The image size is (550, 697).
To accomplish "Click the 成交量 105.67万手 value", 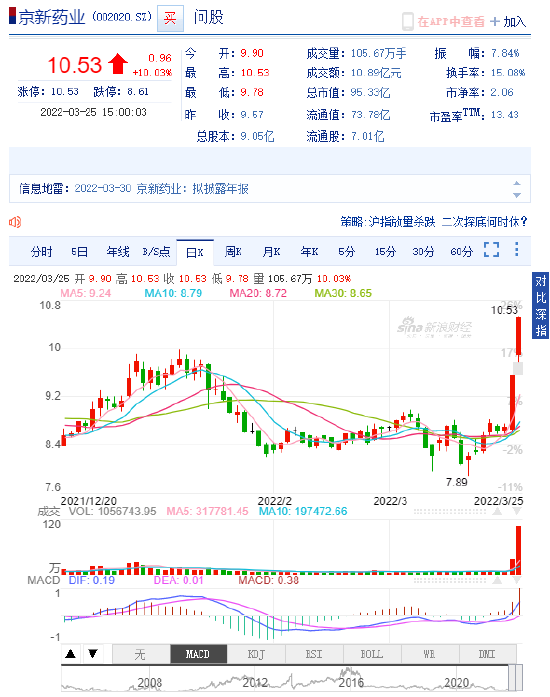I will coord(378,54).
